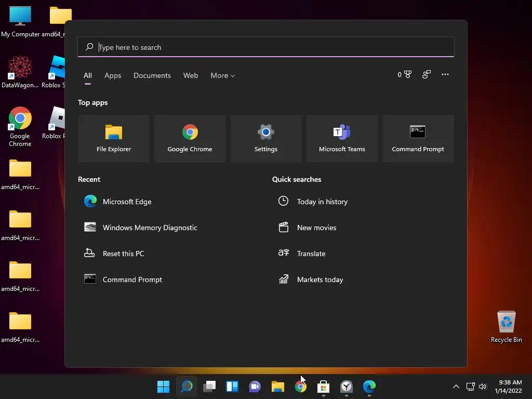Launch Command Prompt tile in Top apps
The image size is (532, 399).
tap(418, 139)
